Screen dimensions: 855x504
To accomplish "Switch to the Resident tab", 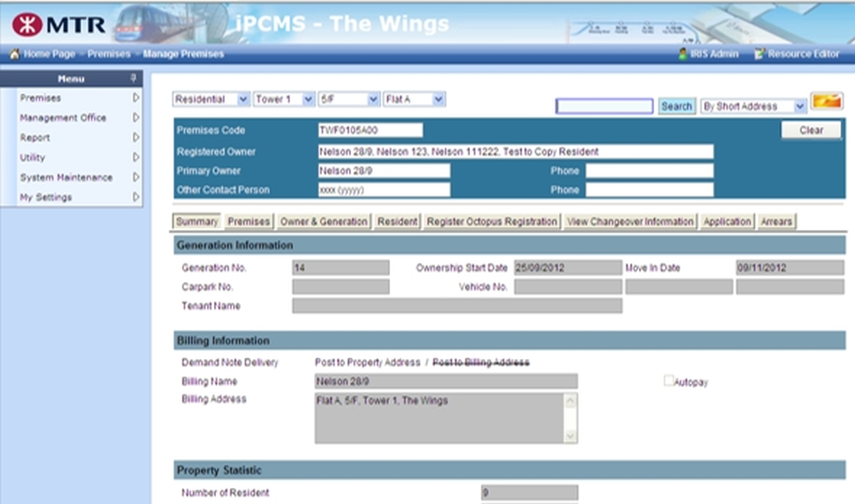I will [x=397, y=220].
